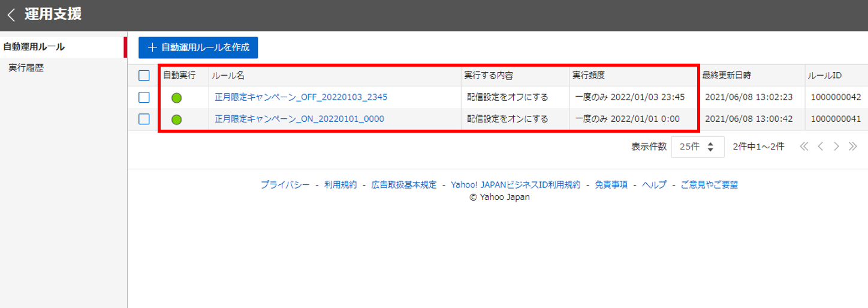Go to the first page of results
The height and width of the screenshot is (308, 868).
point(804,146)
